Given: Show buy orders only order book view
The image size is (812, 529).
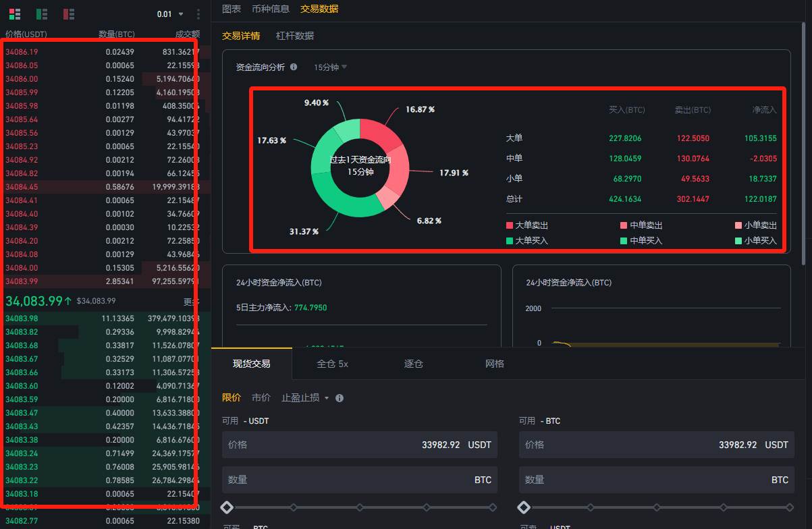Looking at the screenshot, I should [x=41, y=14].
